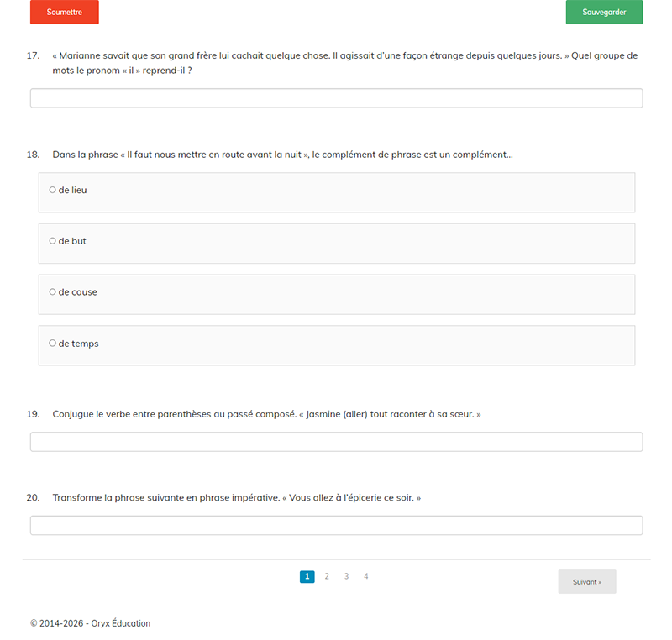The image size is (672, 640).
Task: Click the Oryx Éducation copyright footer text
Action: point(91,623)
